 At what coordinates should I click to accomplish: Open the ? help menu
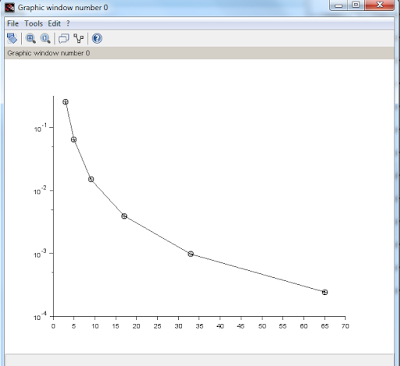click(x=68, y=24)
